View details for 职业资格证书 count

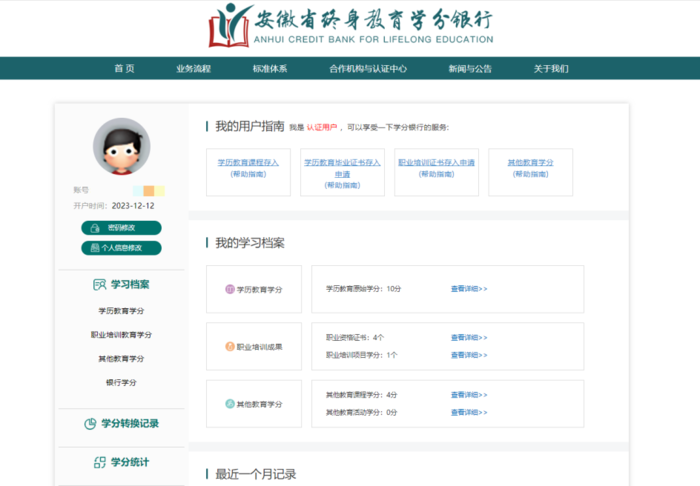pos(469,337)
